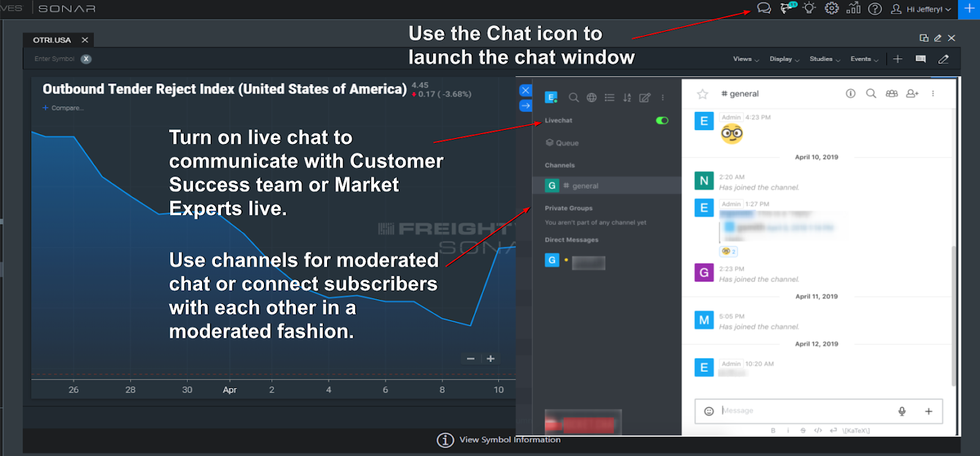Open the Events dropdown
The image size is (980, 456).
864,59
